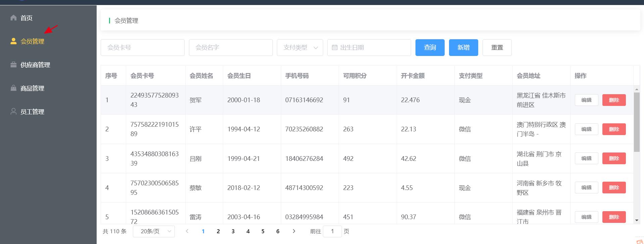Viewport: 644px width, 244px height.
Task: Go to pagination page 3
Action: click(233, 231)
